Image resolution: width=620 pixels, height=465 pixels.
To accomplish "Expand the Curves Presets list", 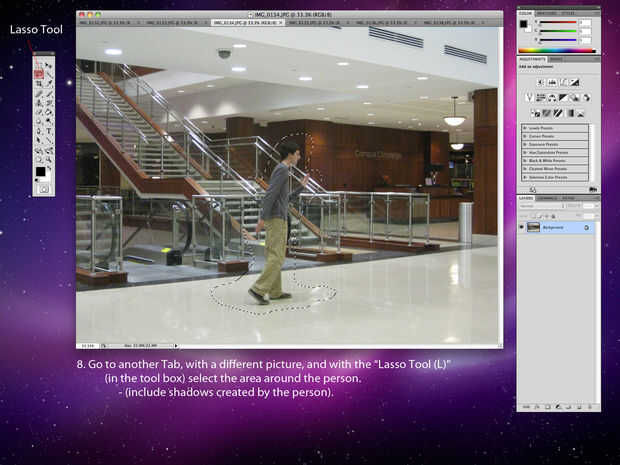I will click(x=525, y=136).
